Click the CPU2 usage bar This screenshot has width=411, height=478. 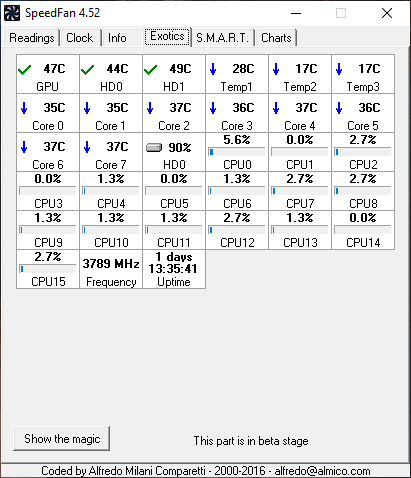point(363,152)
